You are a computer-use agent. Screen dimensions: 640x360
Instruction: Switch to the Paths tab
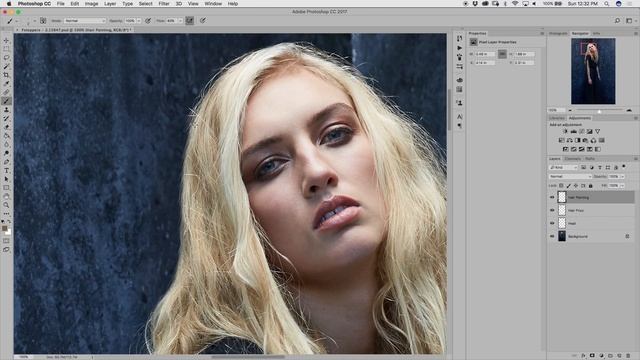coord(590,158)
